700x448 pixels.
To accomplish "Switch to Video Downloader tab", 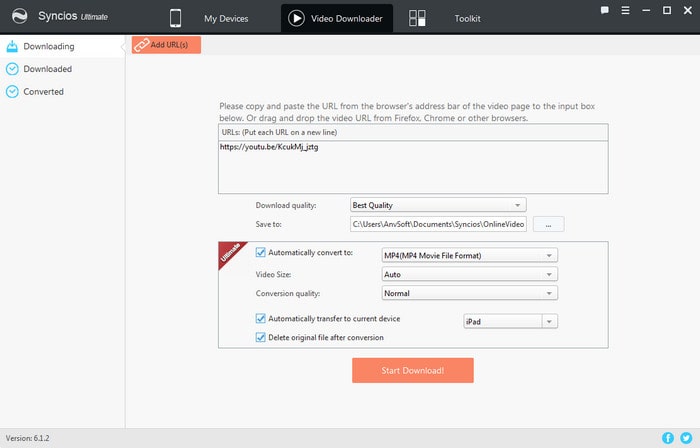I will pyautogui.click(x=337, y=18).
